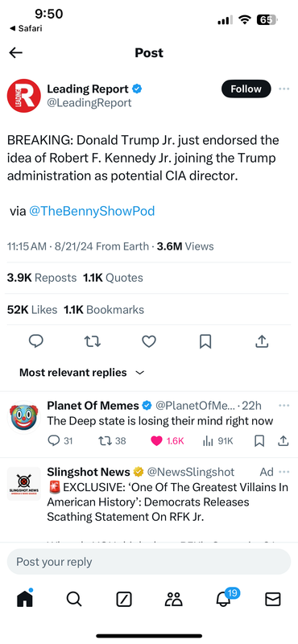Image resolution: width=298 pixels, height=644 pixels.
Task: Open Leading Report's three-dot menu
Action: click(x=284, y=89)
